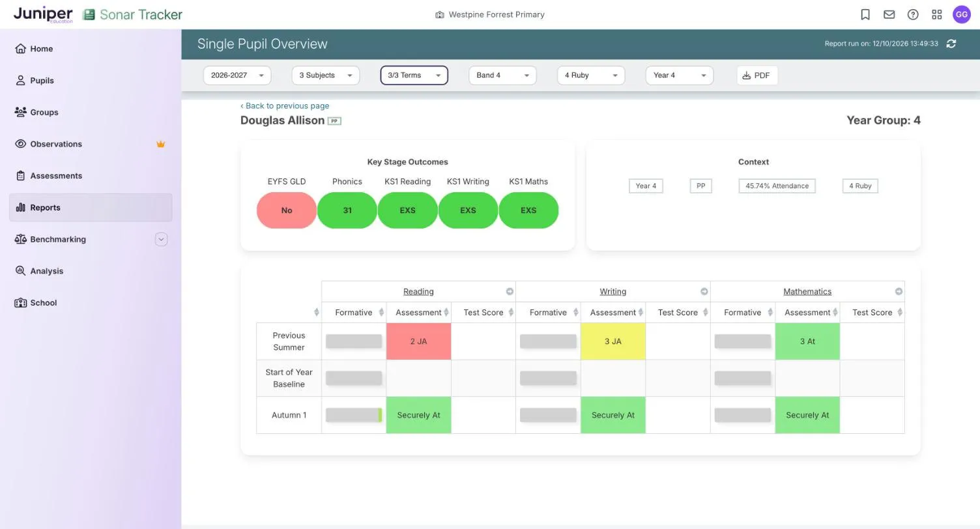Screen dimensions: 980x529
Task: Sort by the Reading Assessment column arrows
Action: tap(446, 313)
